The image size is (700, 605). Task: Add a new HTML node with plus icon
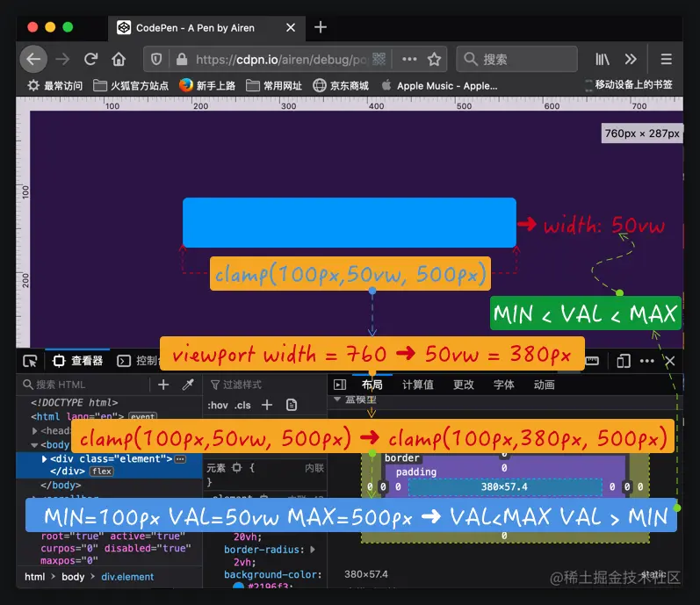pos(163,385)
